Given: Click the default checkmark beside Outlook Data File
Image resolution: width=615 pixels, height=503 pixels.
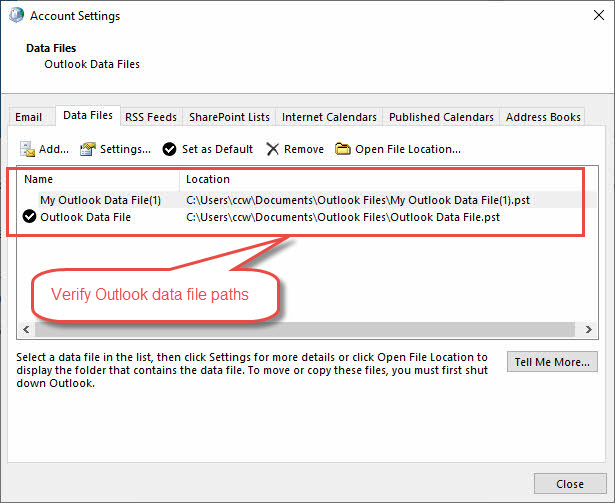Looking at the screenshot, I should click(29, 216).
